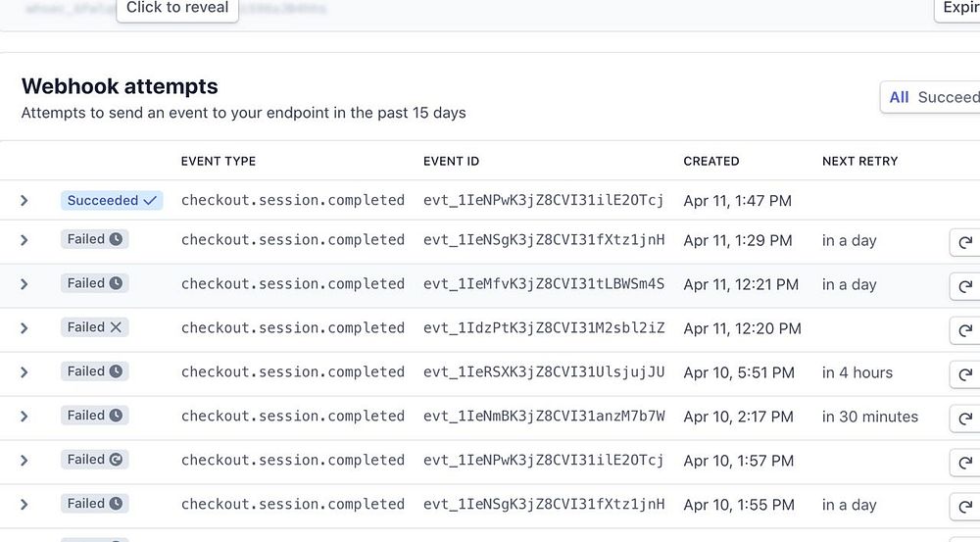Retry webhook for event evt_1IeNSgK3jZ8CVI31fXtz1jnH Apr 11, 1:29 PM
The height and width of the screenshot is (542, 980).
[x=965, y=241]
